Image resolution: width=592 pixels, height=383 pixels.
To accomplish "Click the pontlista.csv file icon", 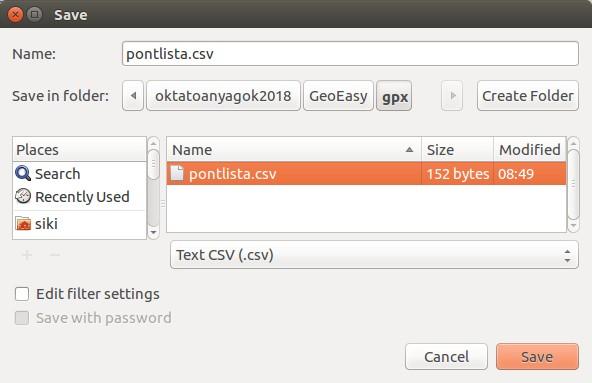I will pos(177,173).
